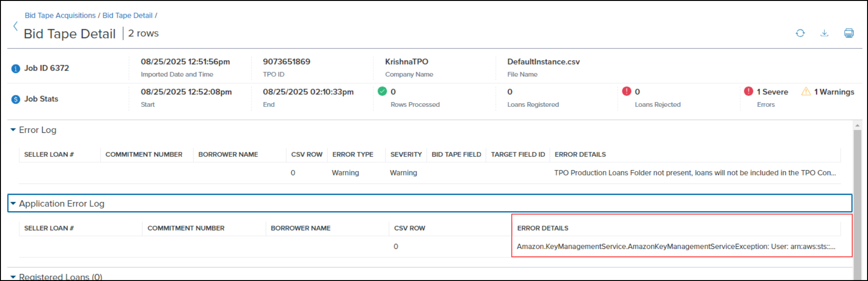Viewport: 868px width, 281px height.
Task: Click the print icon
Action: coord(848,33)
